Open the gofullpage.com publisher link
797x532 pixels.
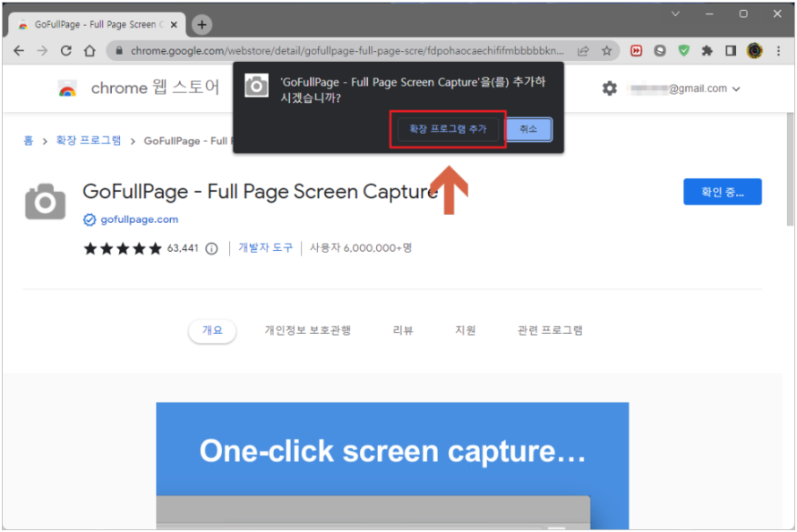click(x=140, y=219)
